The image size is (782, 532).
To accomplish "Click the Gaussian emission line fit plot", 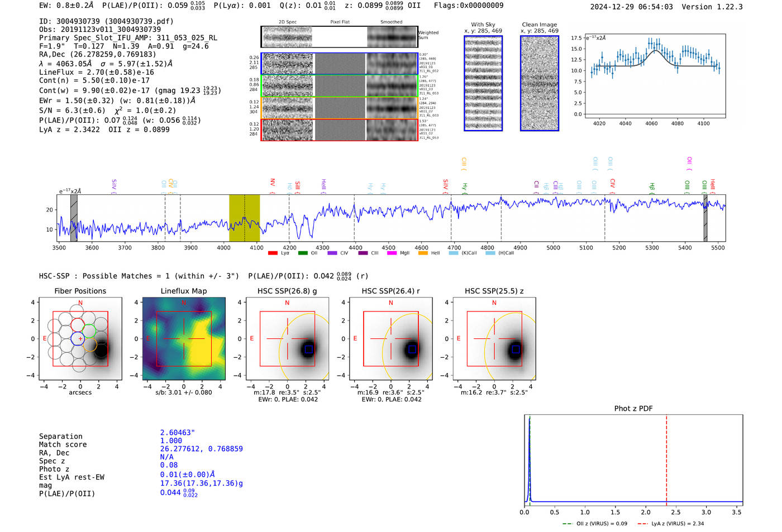I will tap(655, 76).
